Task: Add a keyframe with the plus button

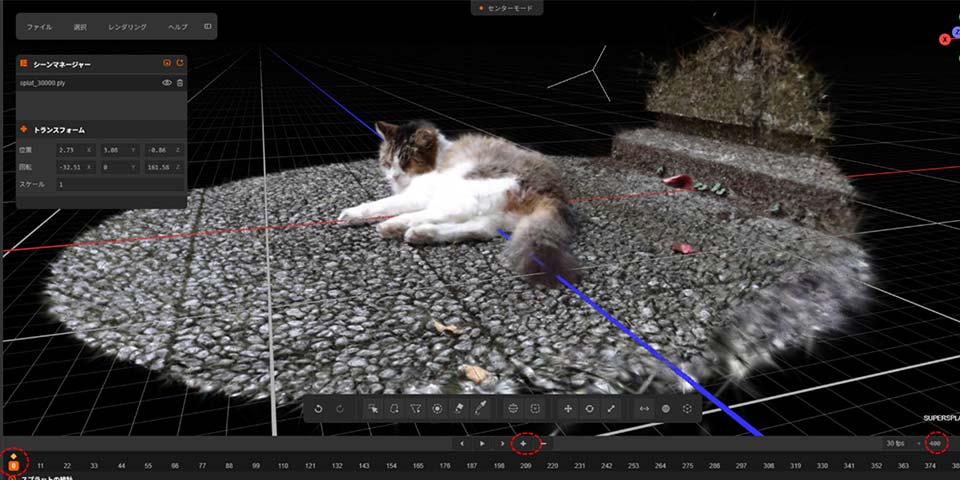Action: click(523, 443)
